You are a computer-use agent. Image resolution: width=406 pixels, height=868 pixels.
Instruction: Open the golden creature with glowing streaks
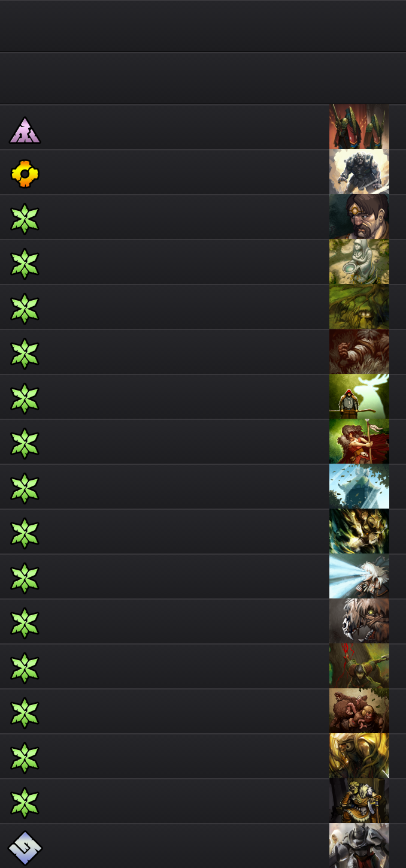(x=359, y=531)
